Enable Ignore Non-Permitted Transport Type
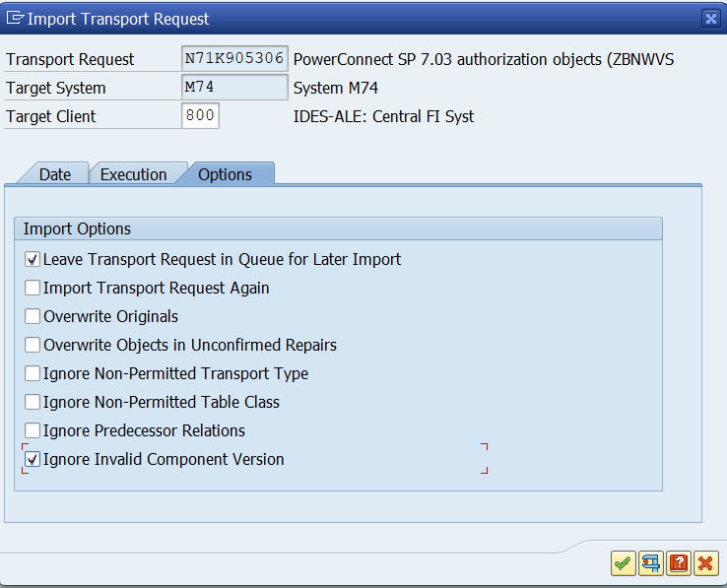 coord(33,374)
